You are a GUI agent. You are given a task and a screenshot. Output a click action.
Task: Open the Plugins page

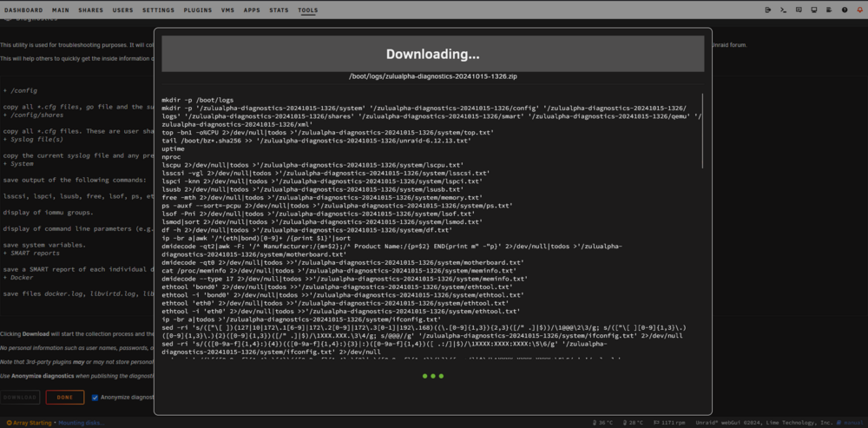pyautogui.click(x=198, y=10)
